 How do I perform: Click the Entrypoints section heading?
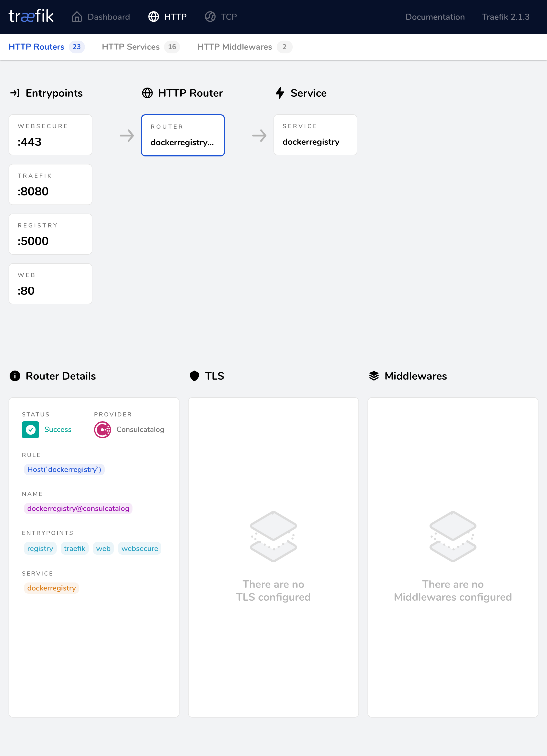pos(54,93)
